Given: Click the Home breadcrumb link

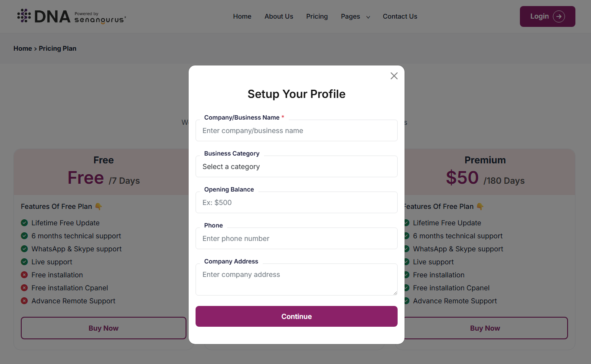Looking at the screenshot, I should [23, 49].
